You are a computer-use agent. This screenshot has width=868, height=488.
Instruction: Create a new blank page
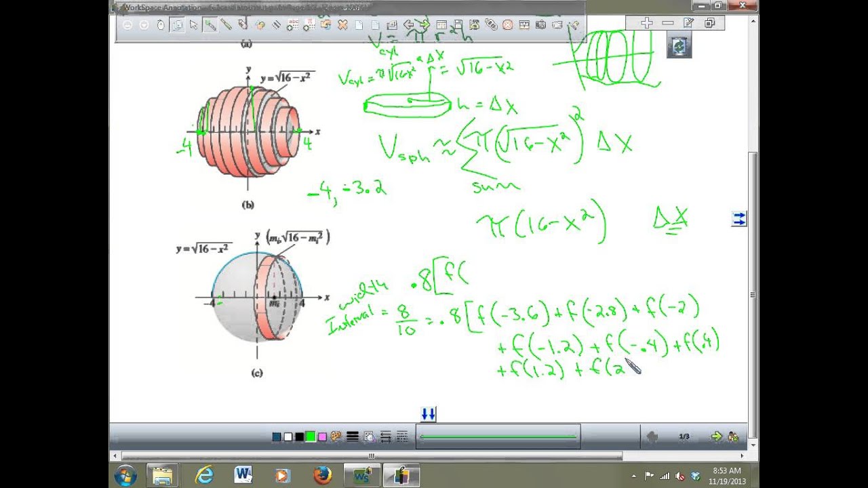(x=358, y=25)
